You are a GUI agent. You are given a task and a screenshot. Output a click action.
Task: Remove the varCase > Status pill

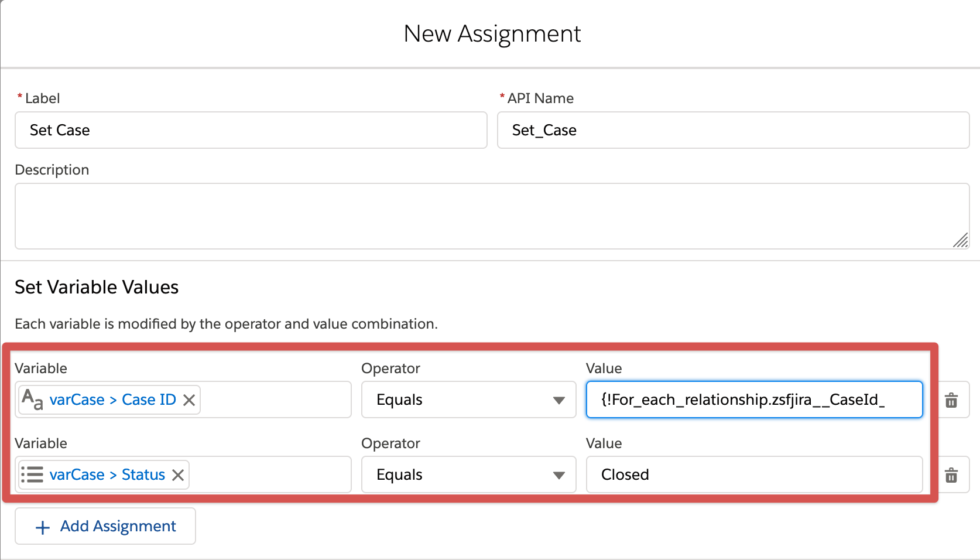[x=178, y=475]
